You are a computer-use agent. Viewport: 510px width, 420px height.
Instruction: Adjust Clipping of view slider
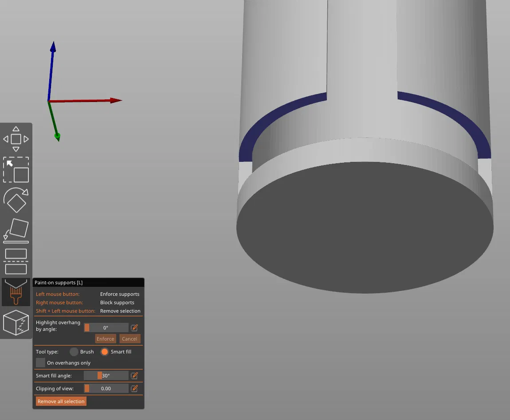point(106,389)
